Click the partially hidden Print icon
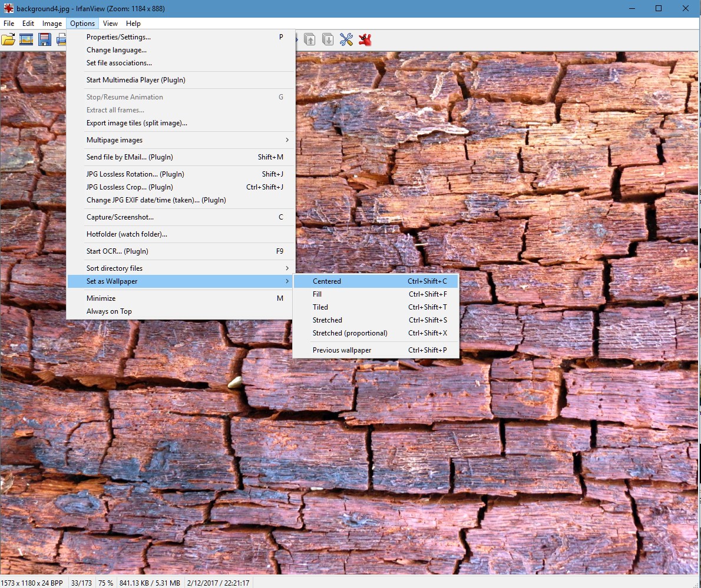 61,40
